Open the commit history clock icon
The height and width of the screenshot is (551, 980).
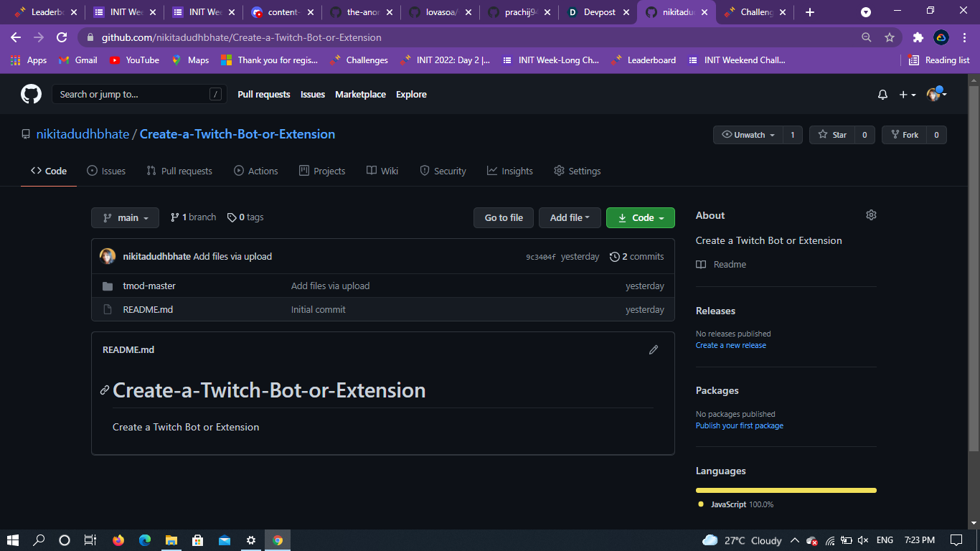[x=615, y=256]
